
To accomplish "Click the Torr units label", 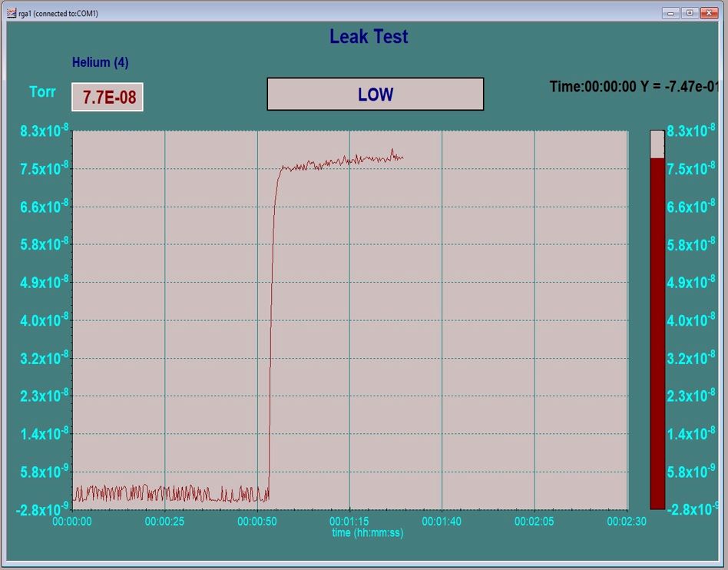I will coord(41,92).
